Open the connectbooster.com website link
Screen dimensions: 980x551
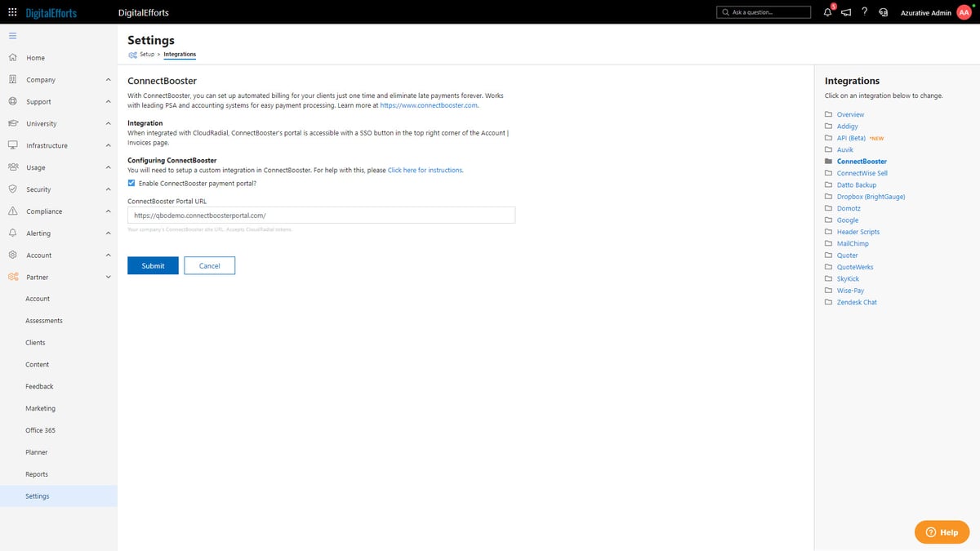pos(430,105)
